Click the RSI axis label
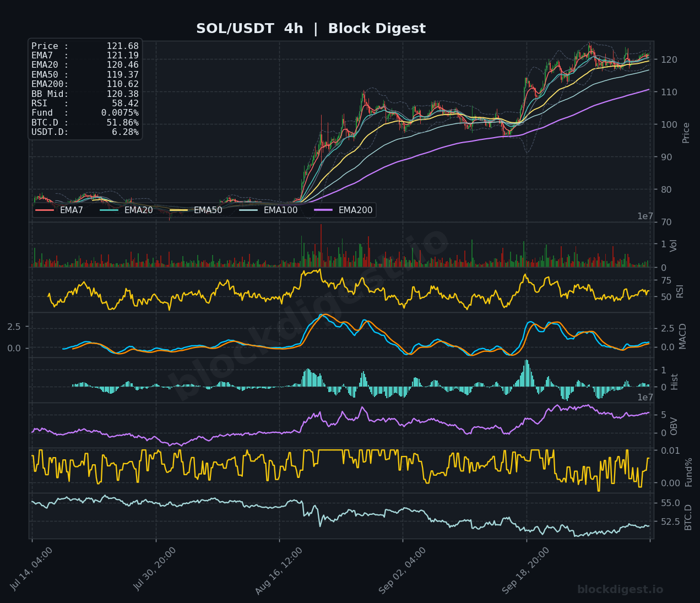 [x=680, y=291]
